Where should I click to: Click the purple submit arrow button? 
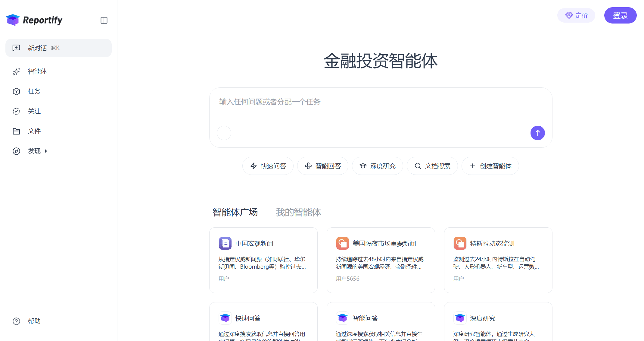[538, 133]
